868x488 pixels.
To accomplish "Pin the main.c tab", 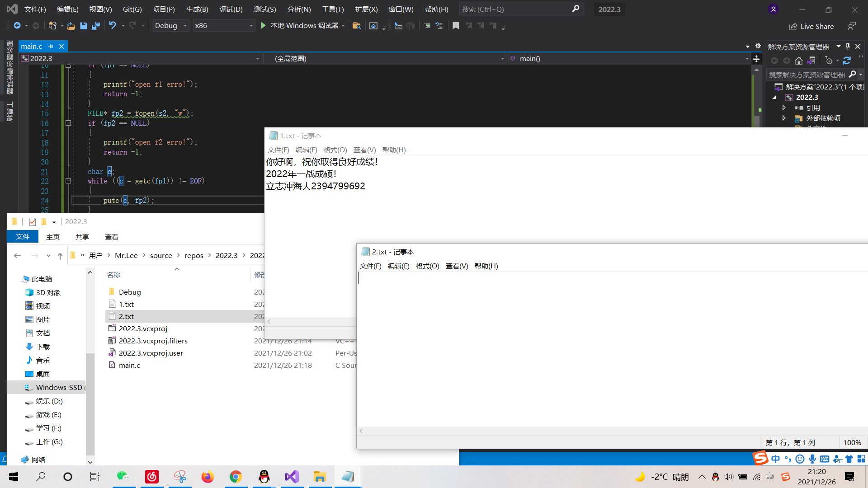I will point(51,46).
